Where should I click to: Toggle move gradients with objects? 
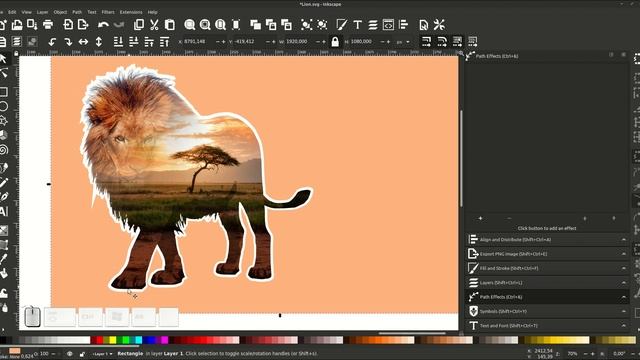coord(457,41)
